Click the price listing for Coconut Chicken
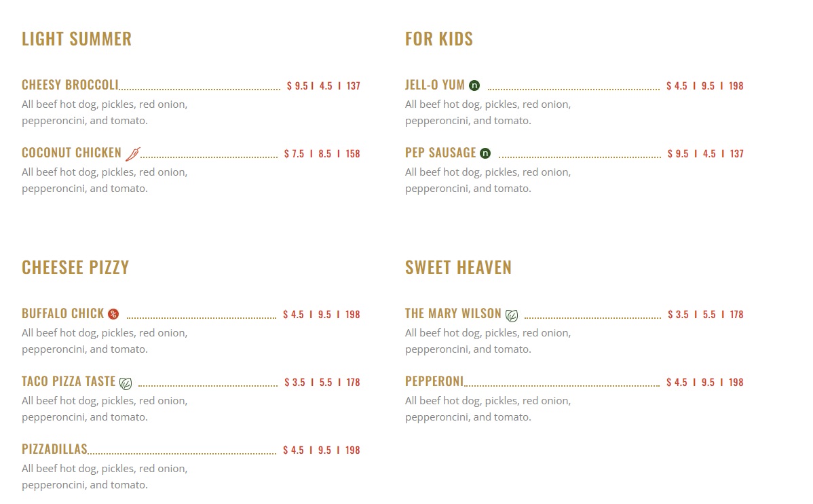The width and height of the screenshot is (813, 504). [322, 154]
